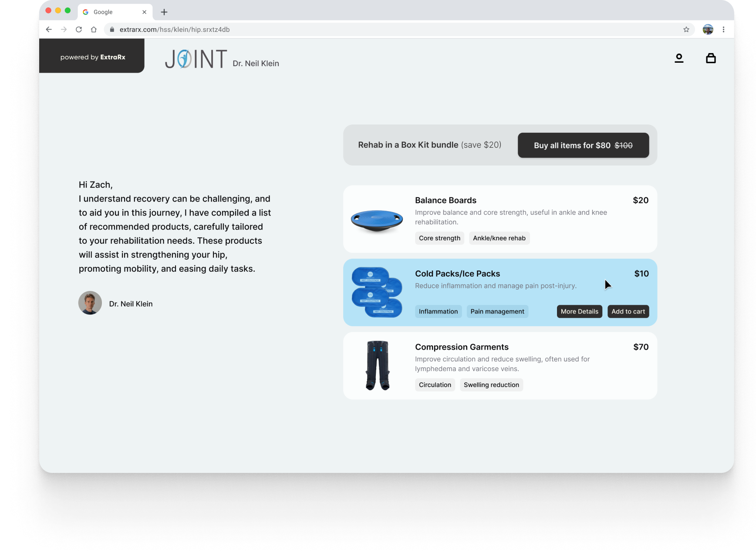Select the Core strength tag
The height and width of the screenshot is (560, 756).
pos(439,238)
